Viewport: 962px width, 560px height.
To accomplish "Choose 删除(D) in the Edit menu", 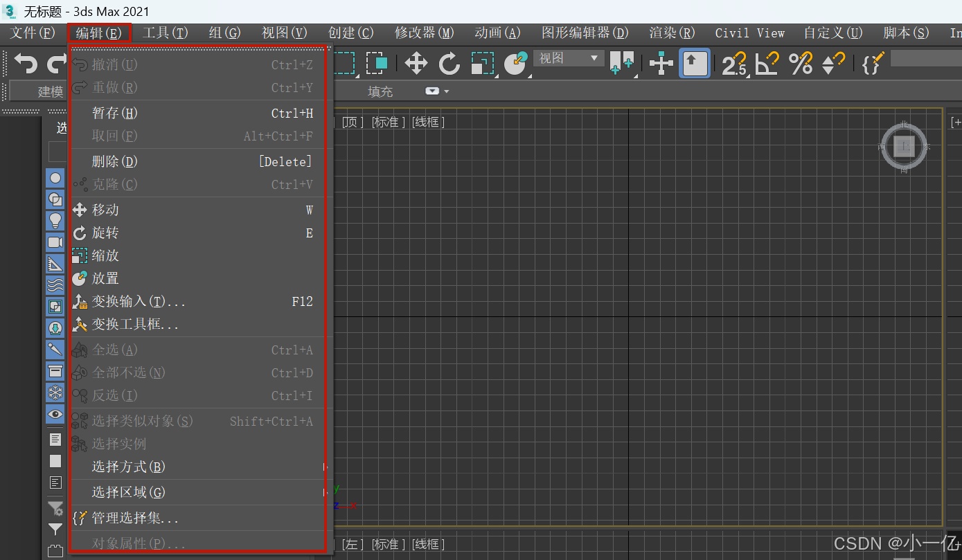I will [198, 161].
